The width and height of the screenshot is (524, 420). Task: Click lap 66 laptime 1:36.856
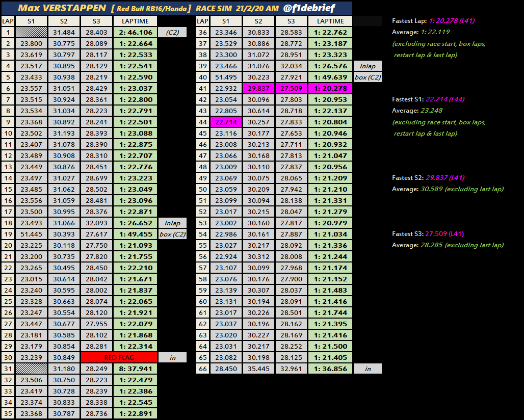tap(330, 369)
